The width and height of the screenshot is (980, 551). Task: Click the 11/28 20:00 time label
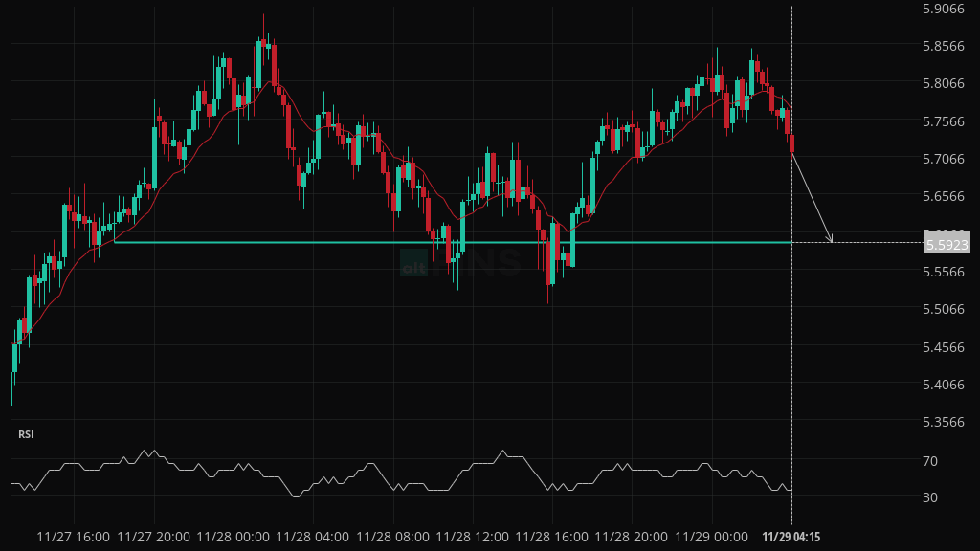coord(629,537)
